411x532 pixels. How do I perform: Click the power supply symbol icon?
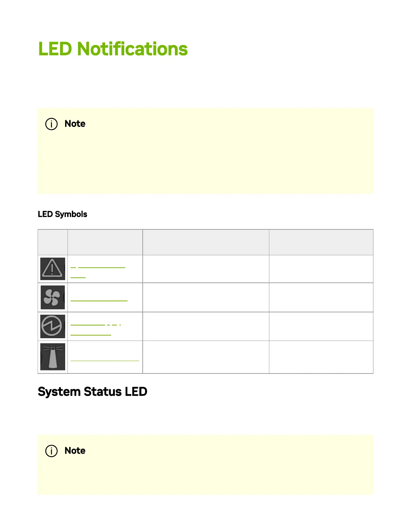53,326
